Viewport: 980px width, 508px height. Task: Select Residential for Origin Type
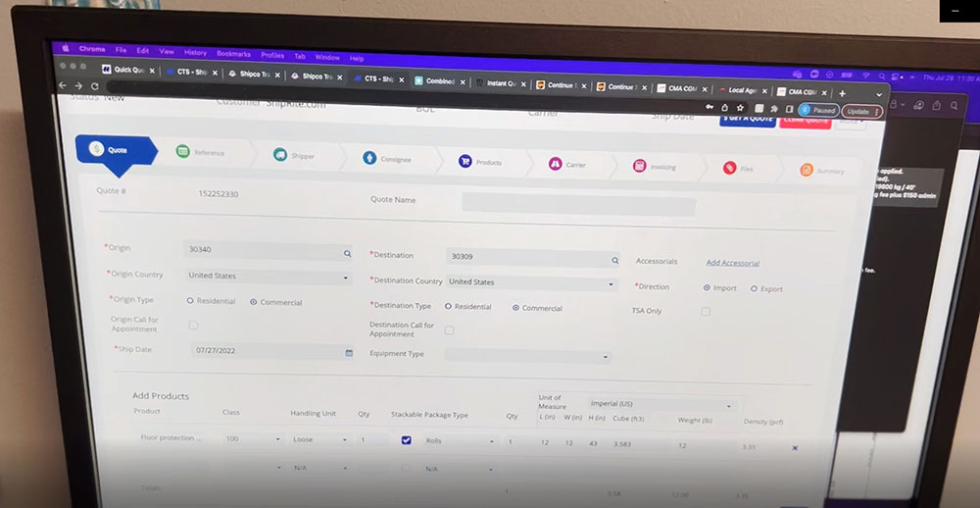192,301
